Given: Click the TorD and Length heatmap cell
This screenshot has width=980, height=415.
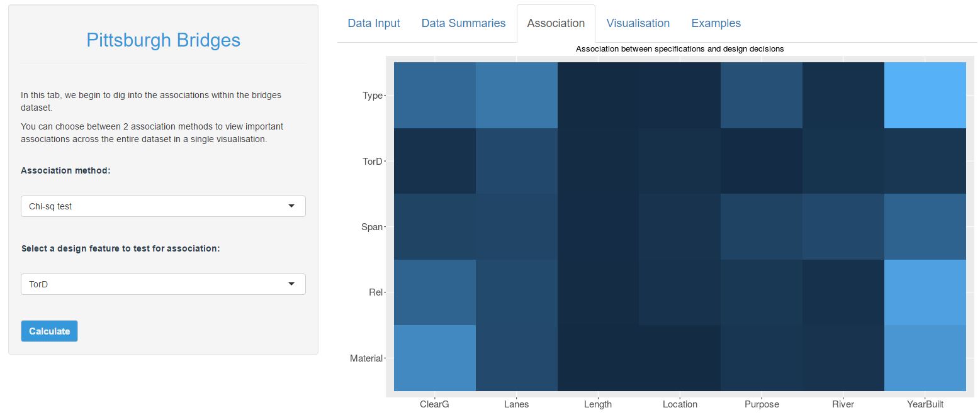Looking at the screenshot, I should click(x=598, y=161).
